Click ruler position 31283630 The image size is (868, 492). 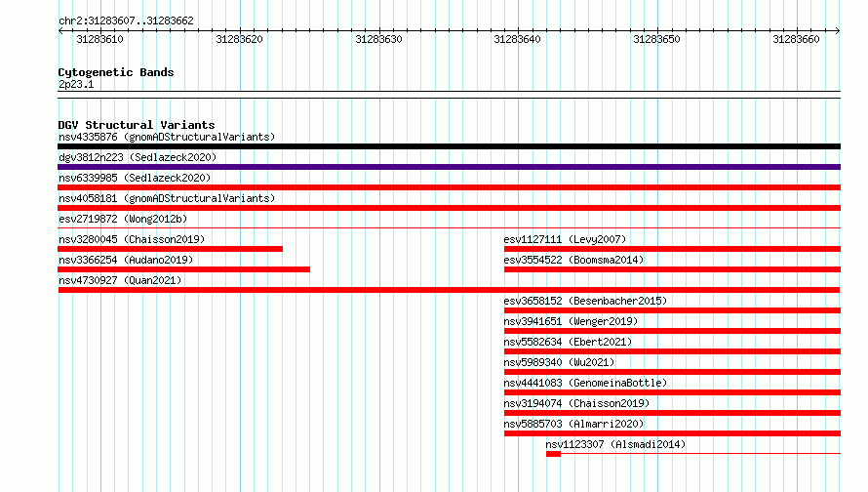(378, 39)
